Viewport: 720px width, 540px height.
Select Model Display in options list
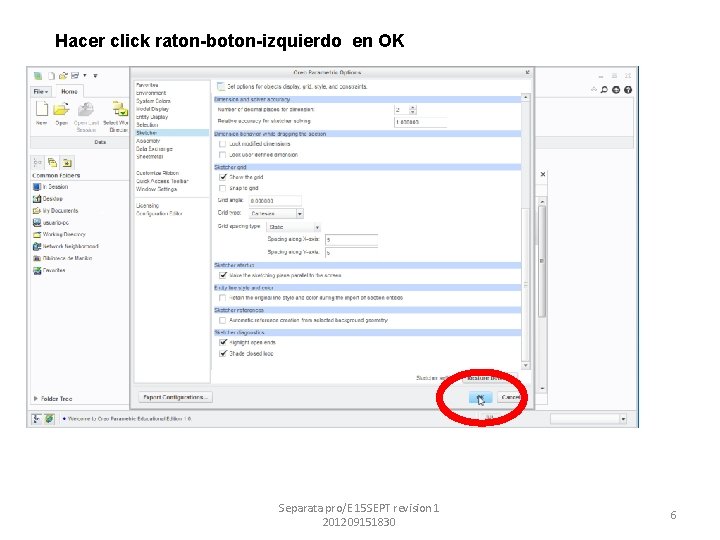152,109
